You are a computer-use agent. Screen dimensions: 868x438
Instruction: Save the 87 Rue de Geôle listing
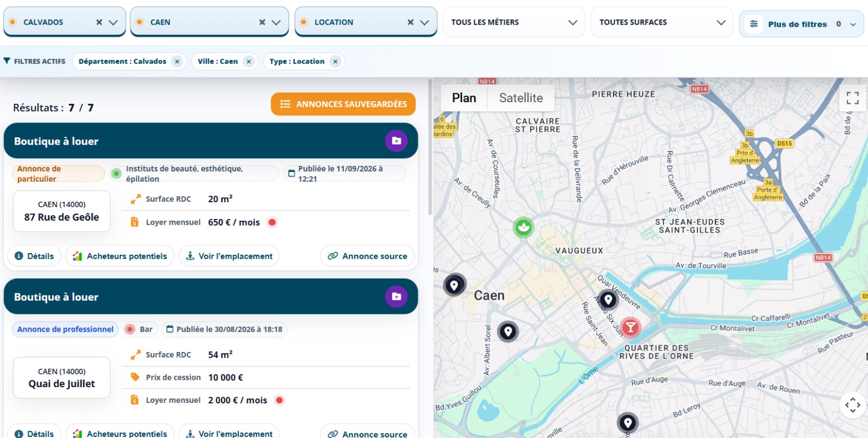[x=396, y=141]
